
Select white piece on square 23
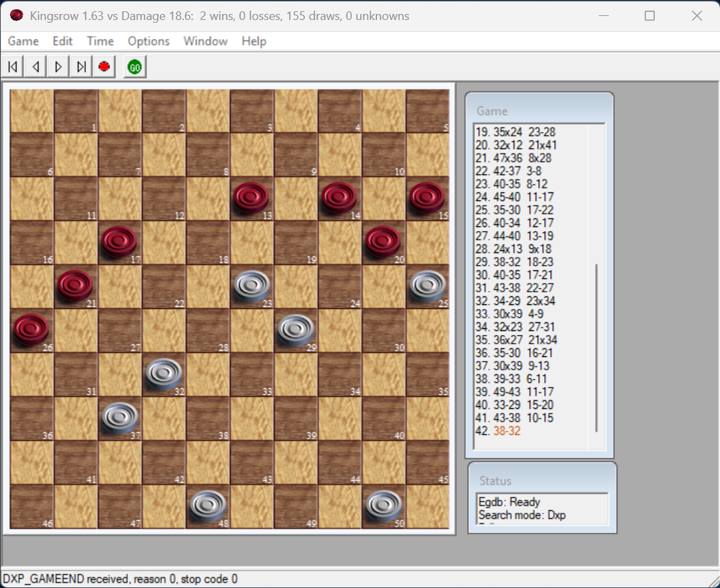(x=252, y=286)
